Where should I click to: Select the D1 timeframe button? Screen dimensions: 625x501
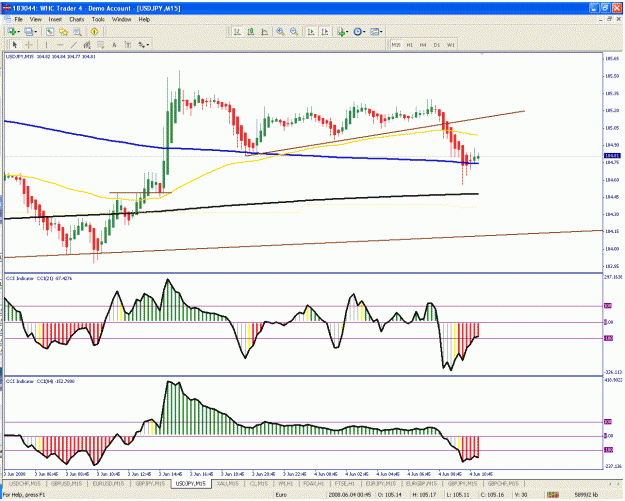pos(437,45)
